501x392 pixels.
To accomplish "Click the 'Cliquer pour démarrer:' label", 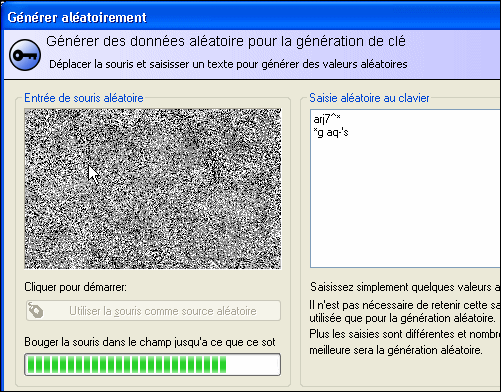I will 75,287.
